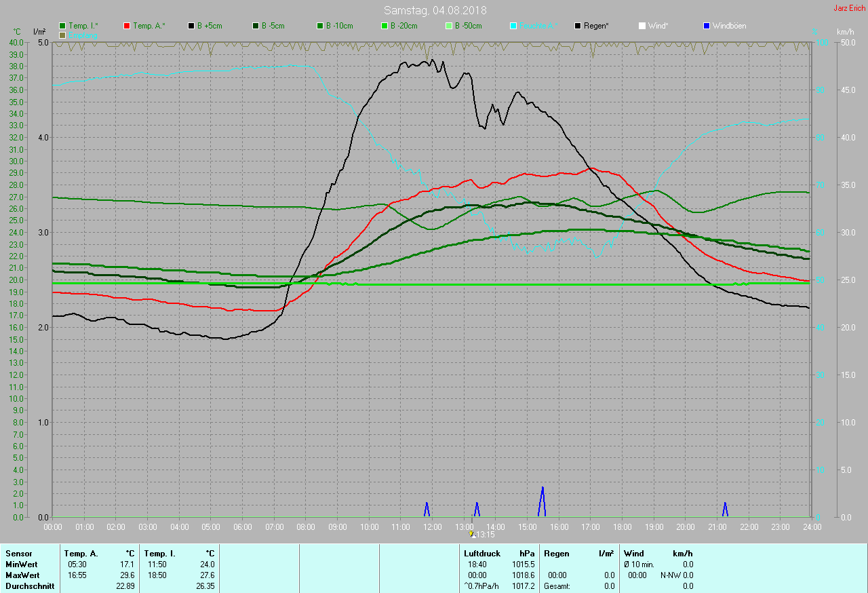Click the Regen column header
The width and height of the screenshot is (868, 593).
557,554
